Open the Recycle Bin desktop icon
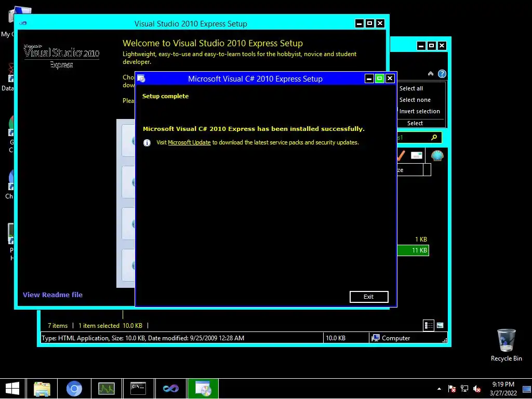 (x=506, y=345)
